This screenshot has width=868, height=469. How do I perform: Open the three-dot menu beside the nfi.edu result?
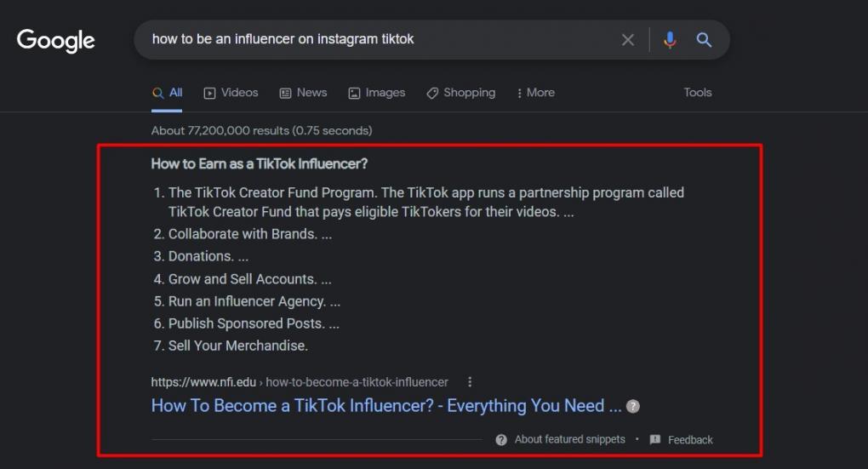click(x=470, y=382)
